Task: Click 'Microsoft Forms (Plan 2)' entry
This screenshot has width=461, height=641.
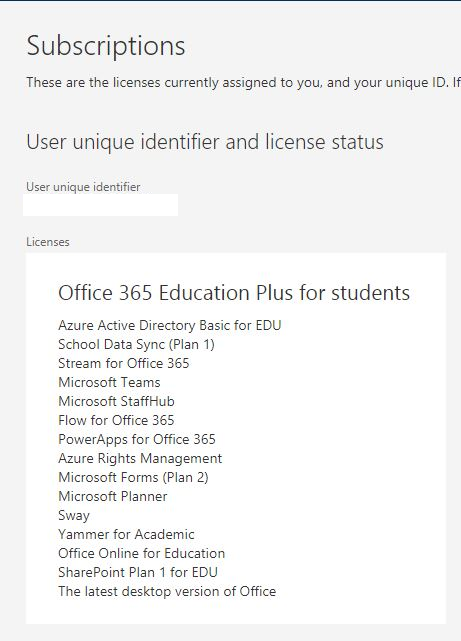Action: tap(133, 477)
